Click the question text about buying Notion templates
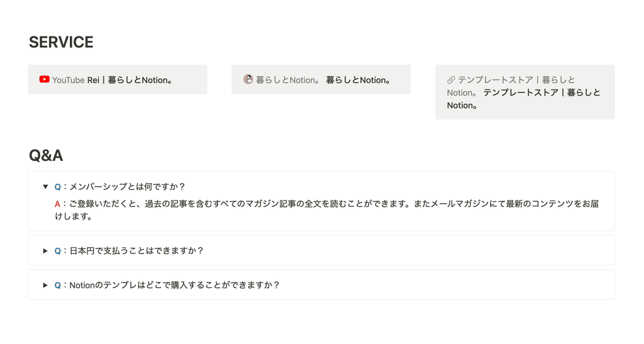The image size is (644, 344). (x=175, y=286)
